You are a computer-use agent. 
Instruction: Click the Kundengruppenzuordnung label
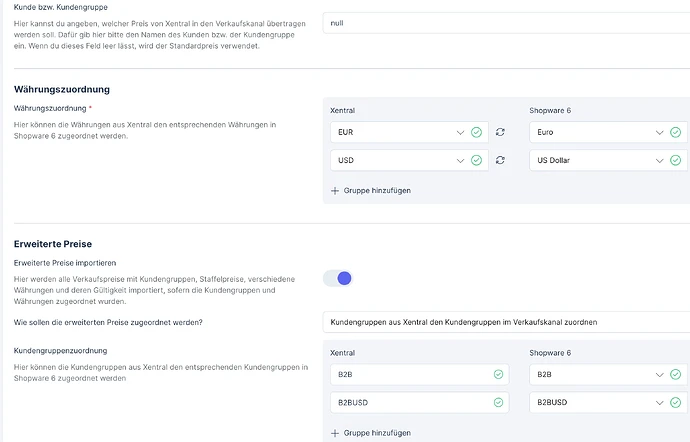click(60, 351)
